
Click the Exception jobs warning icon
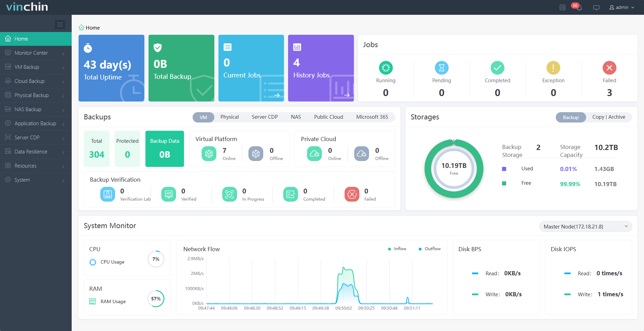[x=553, y=68]
